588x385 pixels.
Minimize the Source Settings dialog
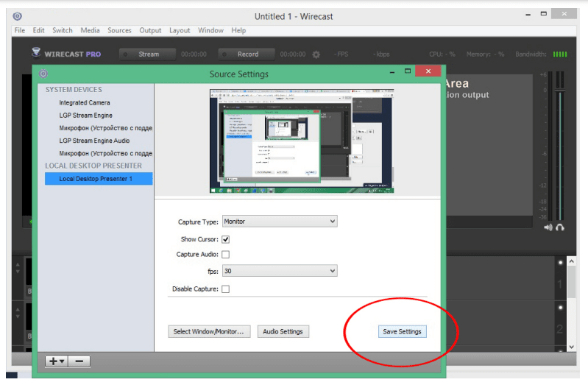(392, 71)
